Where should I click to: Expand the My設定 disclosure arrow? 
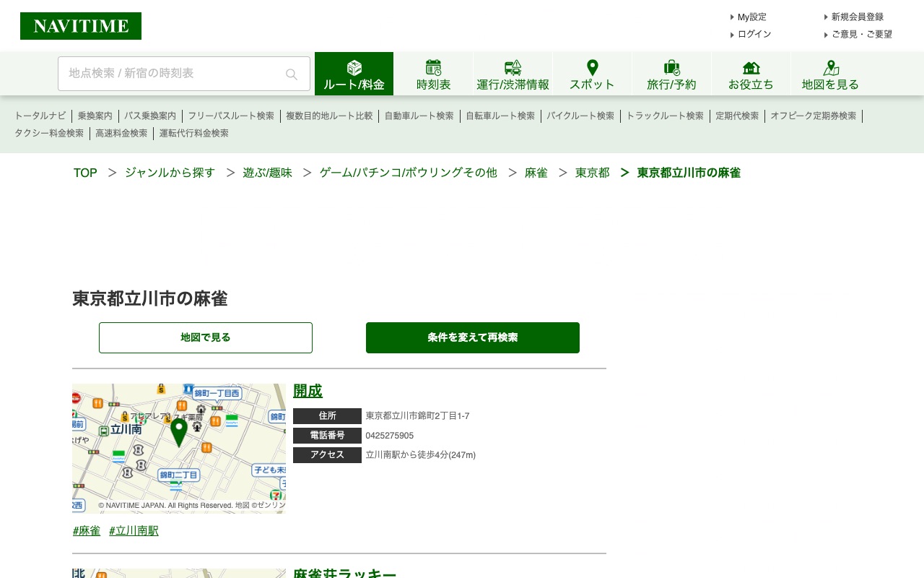pos(732,17)
